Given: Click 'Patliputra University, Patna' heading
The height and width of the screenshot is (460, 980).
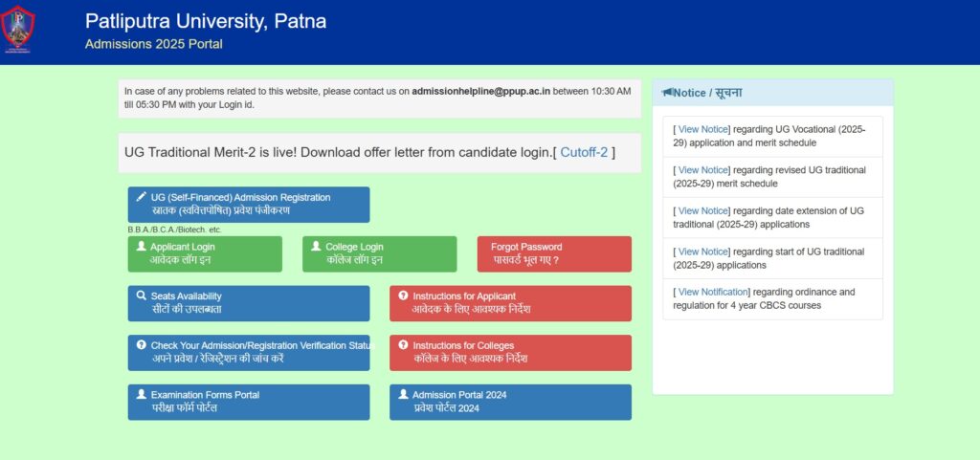Looking at the screenshot, I should [x=206, y=21].
